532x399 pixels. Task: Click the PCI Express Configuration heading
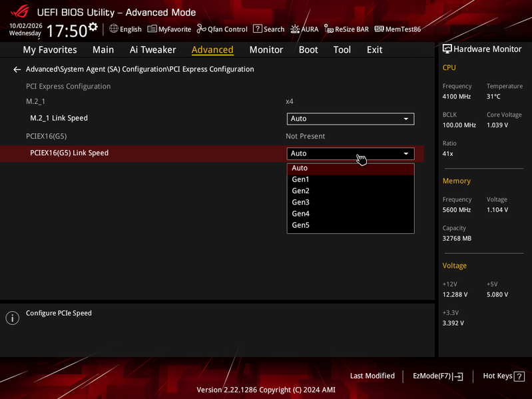tap(68, 87)
